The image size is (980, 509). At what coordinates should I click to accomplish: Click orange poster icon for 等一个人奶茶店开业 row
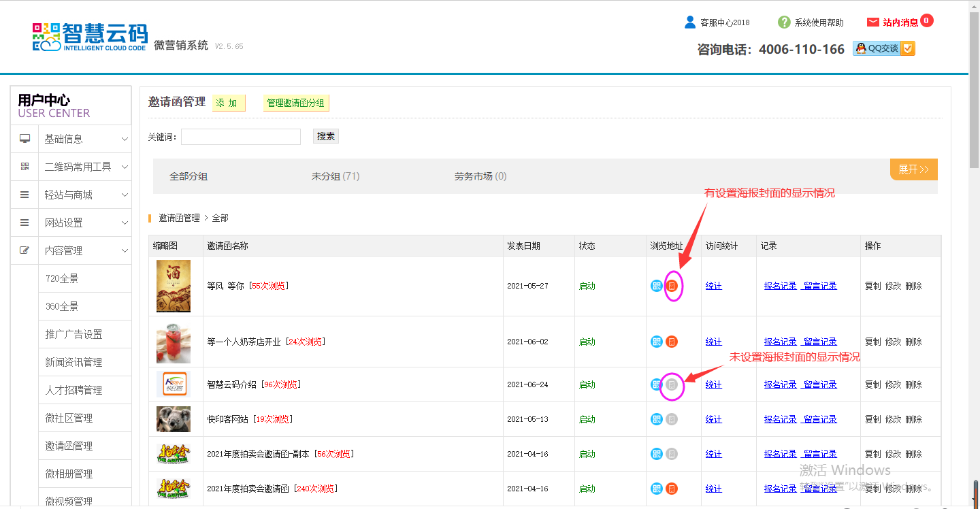pyautogui.click(x=672, y=342)
